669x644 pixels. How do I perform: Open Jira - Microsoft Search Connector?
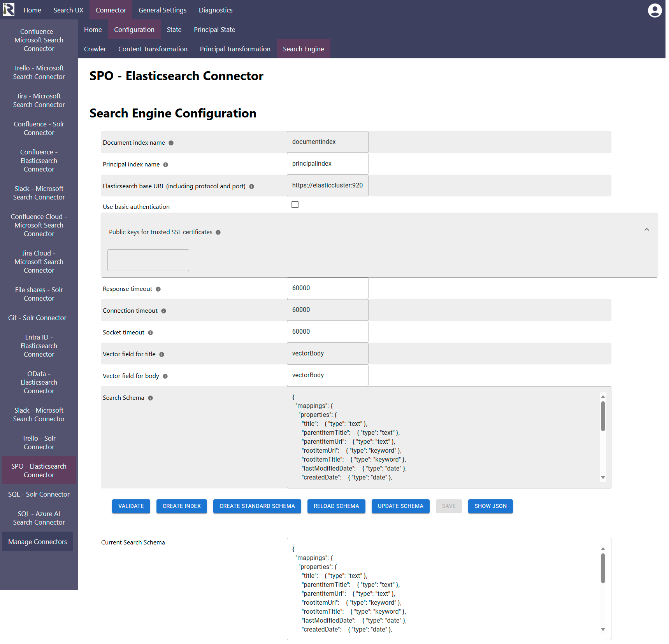coord(39,100)
